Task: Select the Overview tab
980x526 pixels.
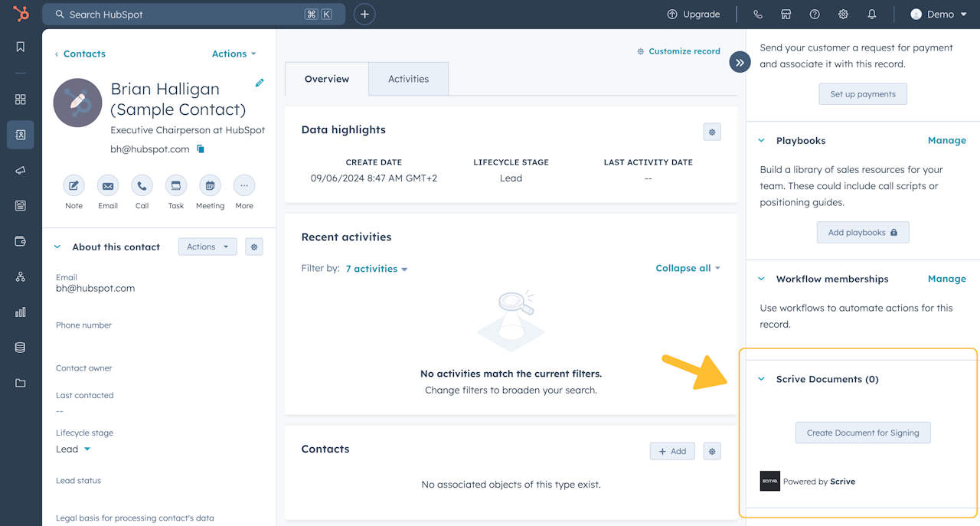Action: coord(327,79)
